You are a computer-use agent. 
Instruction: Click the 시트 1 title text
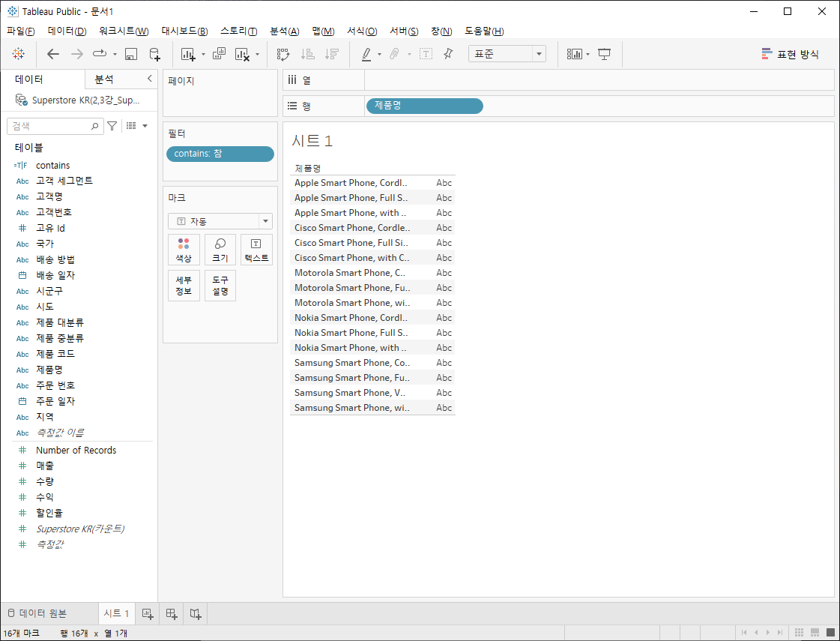(312, 141)
